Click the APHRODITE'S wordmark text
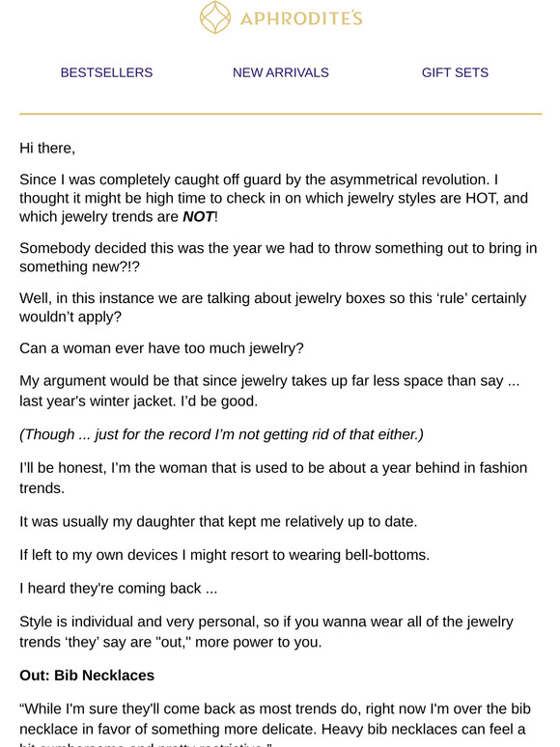The width and height of the screenshot is (560, 747). [x=301, y=18]
